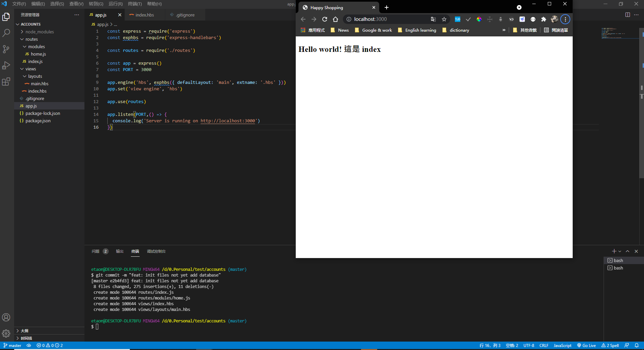Click the master branch in status bar
The width and height of the screenshot is (644, 350).
click(12, 346)
